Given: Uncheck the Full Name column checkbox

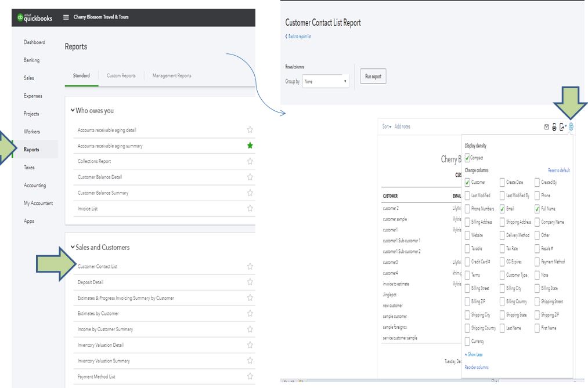Looking at the screenshot, I should click(x=537, y=209).
